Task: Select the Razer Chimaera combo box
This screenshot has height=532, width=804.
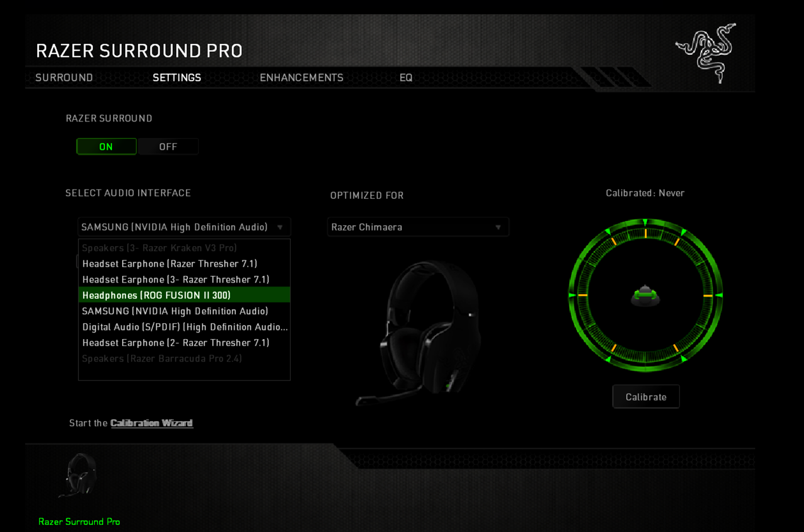Action: 418,227
